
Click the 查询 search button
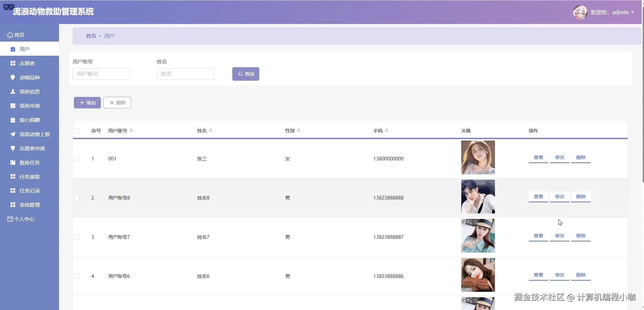(246, 74)
